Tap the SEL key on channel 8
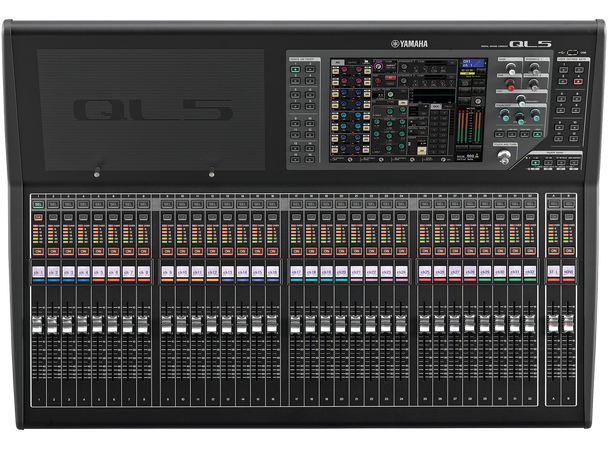Image resolution: width=610 pixels, height=450 pixels. 144,204
